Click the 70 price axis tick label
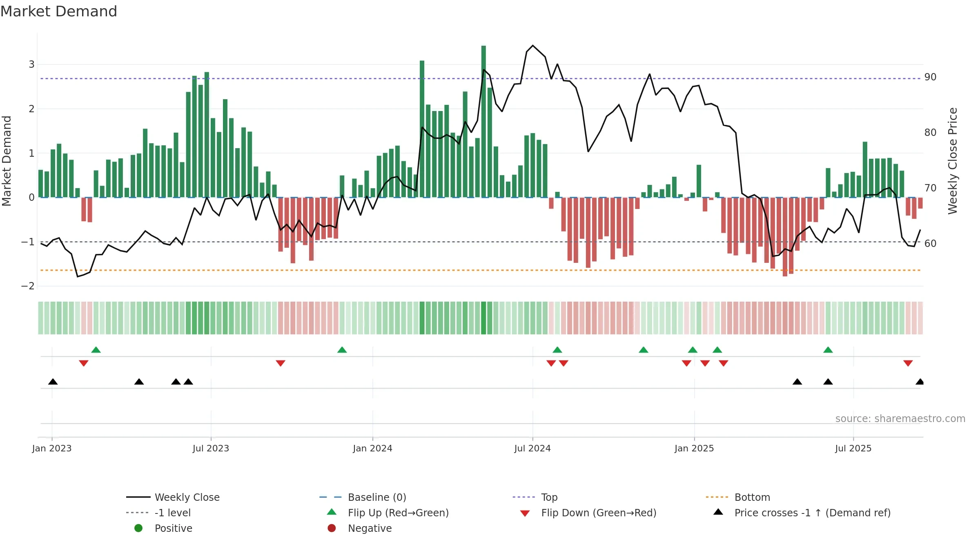 (x=931, y=188)
